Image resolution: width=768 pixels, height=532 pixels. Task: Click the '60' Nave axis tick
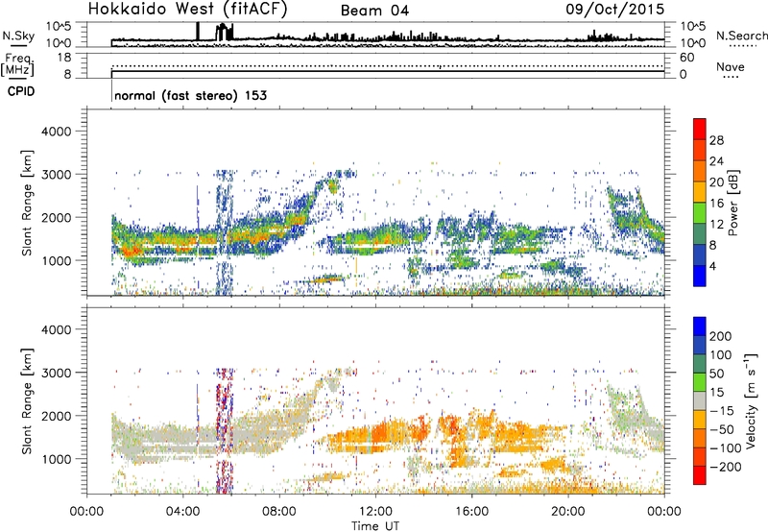(x=686, y=58)
